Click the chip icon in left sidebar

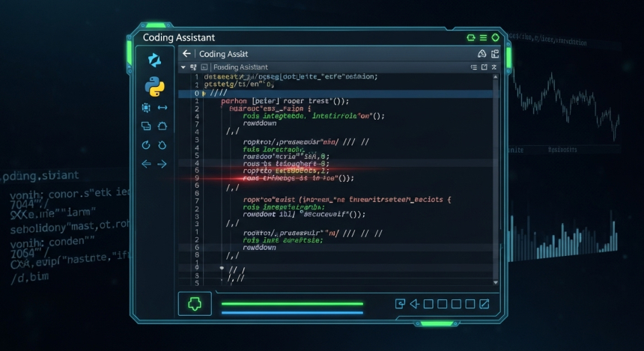click(x=146, y=108)
